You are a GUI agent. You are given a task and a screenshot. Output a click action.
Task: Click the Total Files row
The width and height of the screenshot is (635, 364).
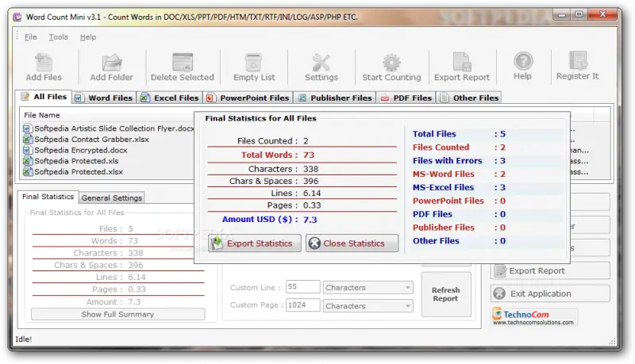[487, 134]
